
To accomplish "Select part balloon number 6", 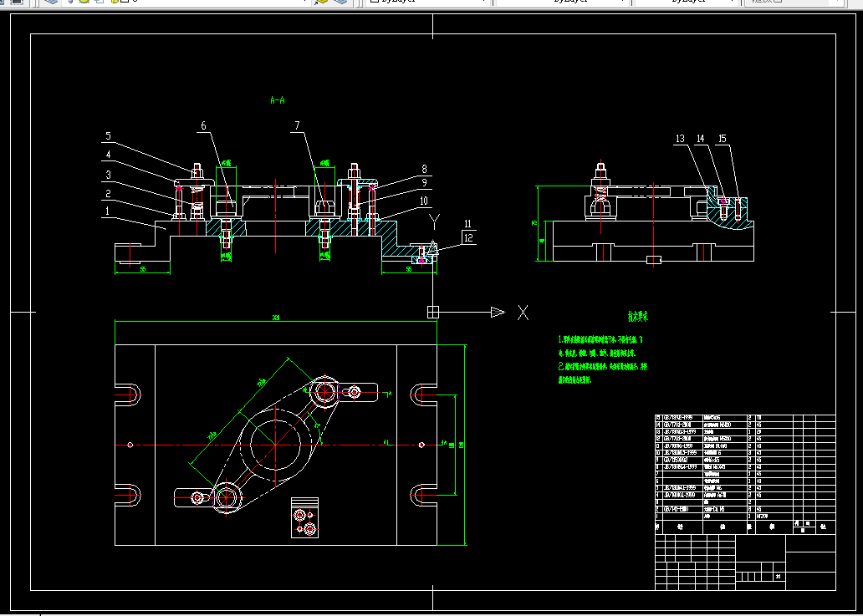I will point(203,126).
